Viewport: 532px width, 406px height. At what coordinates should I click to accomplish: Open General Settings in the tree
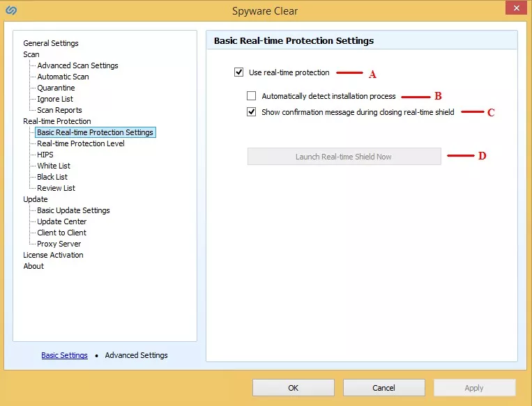(51, 43)
